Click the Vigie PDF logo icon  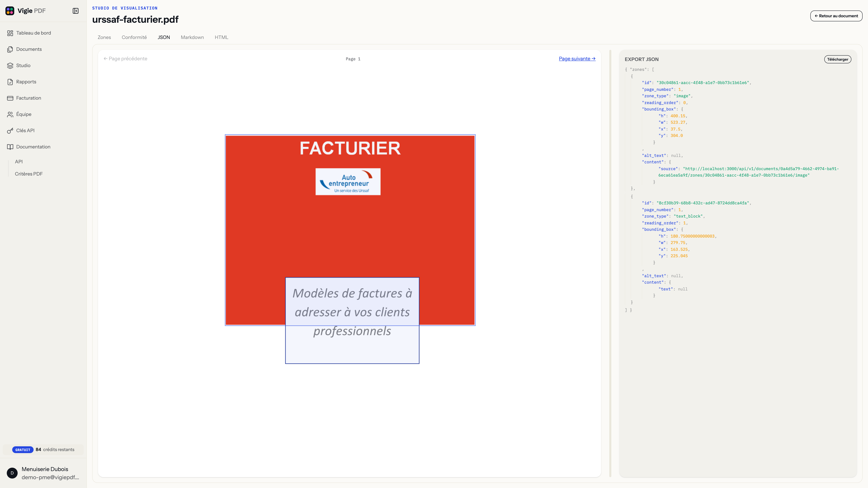10,11
